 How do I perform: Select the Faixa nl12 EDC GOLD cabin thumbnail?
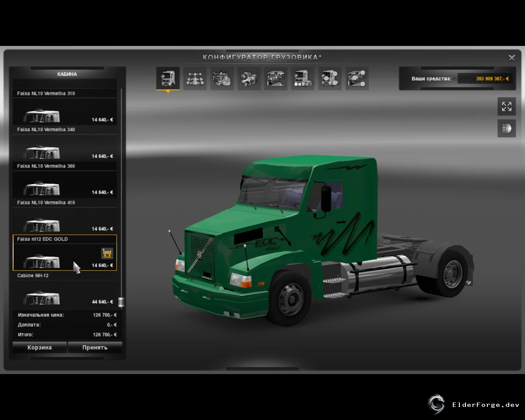(x=42, y=262)
